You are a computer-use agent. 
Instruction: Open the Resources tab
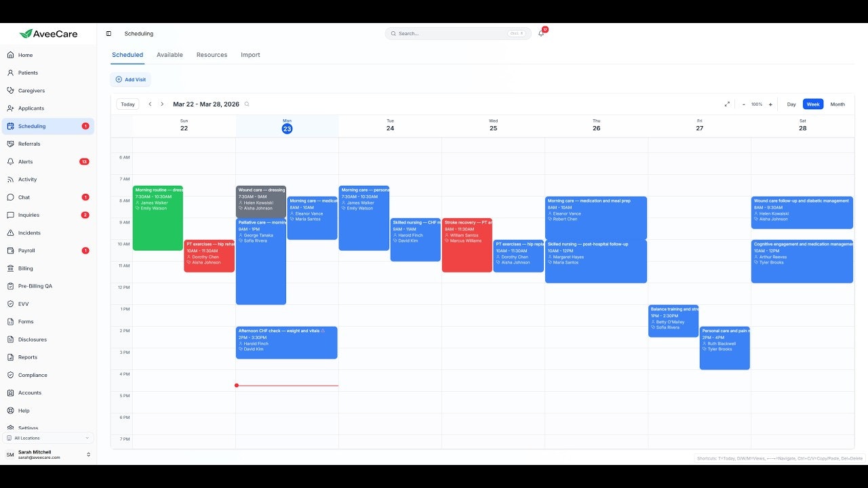[212, 55]
